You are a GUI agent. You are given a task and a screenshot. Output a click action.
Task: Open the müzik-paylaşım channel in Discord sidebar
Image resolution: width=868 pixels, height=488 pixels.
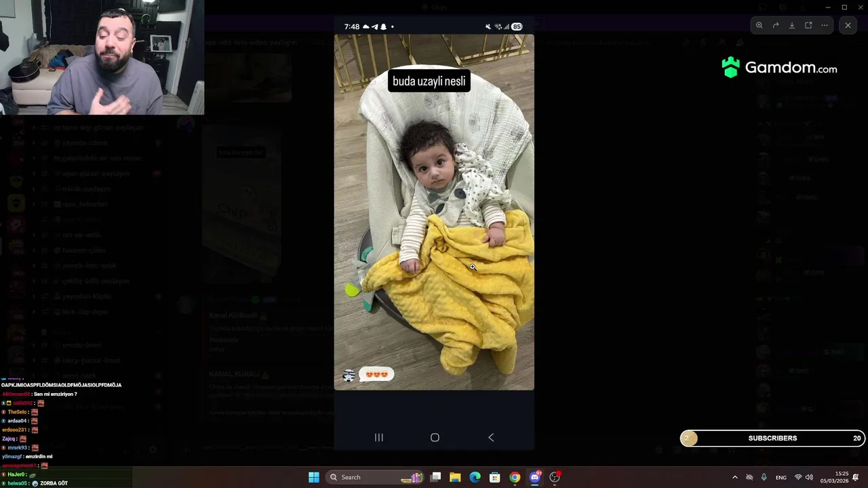86,189
